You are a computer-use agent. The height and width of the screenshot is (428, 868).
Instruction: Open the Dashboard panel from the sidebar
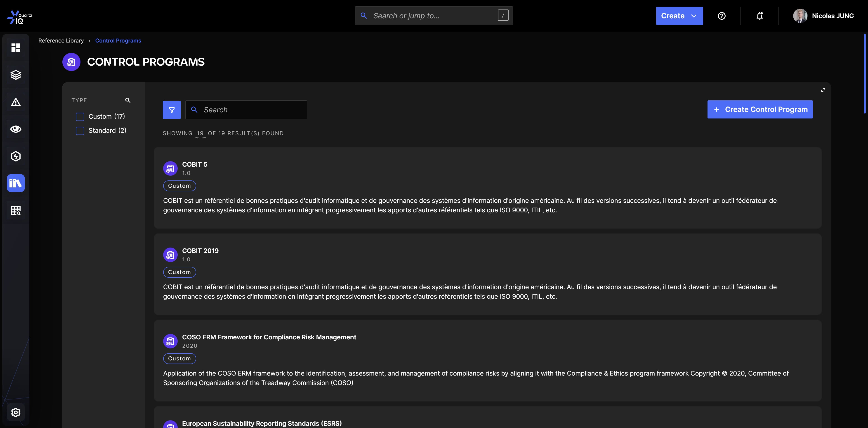point(16,47)
